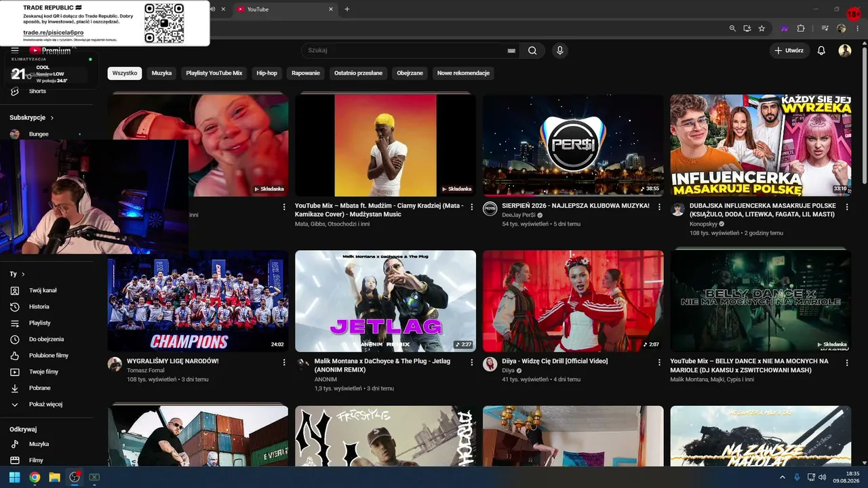Select the Wszystko filter chip
Viewport: 868px width, 488px height.
tap(125, 73)
